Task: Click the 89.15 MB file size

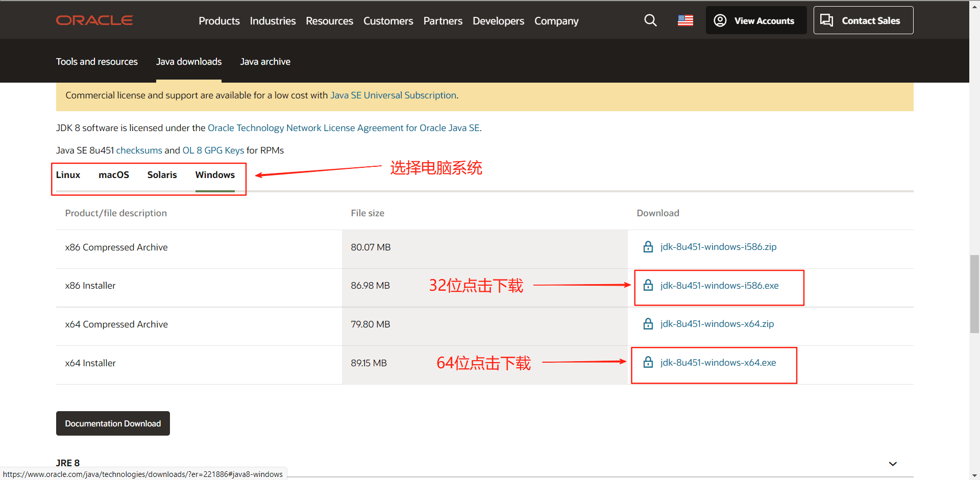Action: pyautogui.click(x=369, y=363)
